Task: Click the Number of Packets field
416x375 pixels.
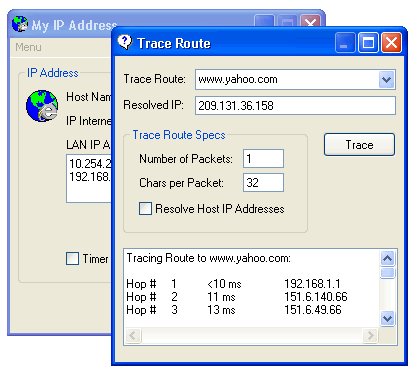Action: coord(263,159)
